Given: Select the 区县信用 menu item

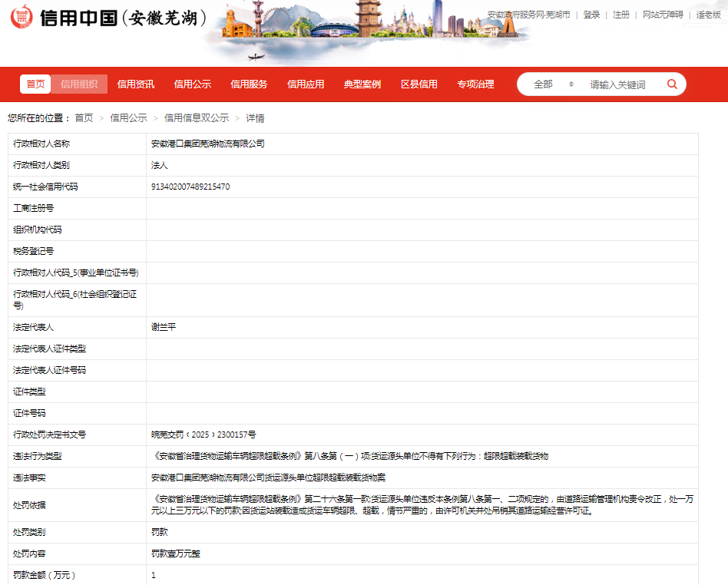Looking at the screenshot, I should (419, 84).
